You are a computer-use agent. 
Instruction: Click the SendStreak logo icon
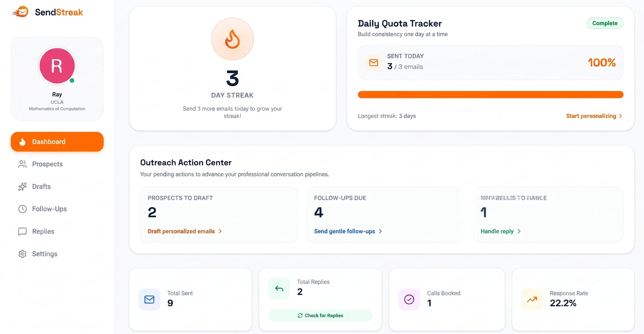coord(20,12)
